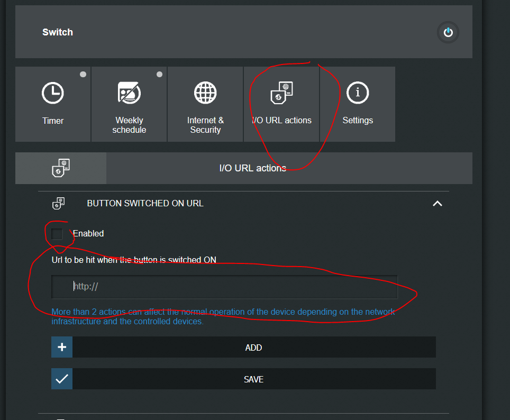Click the Switch title text
The width and height of the screenshot is (510, 420).
click(58, 32)
